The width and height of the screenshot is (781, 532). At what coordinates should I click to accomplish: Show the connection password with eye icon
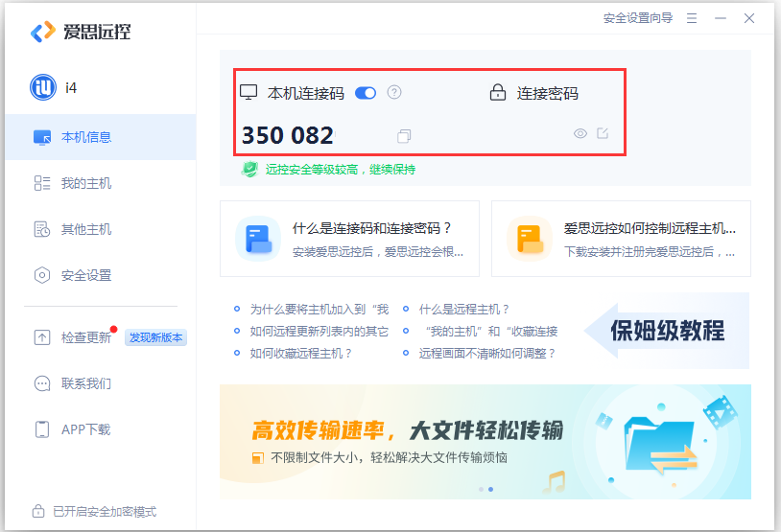pyautogui.click(x=580, y=133)
